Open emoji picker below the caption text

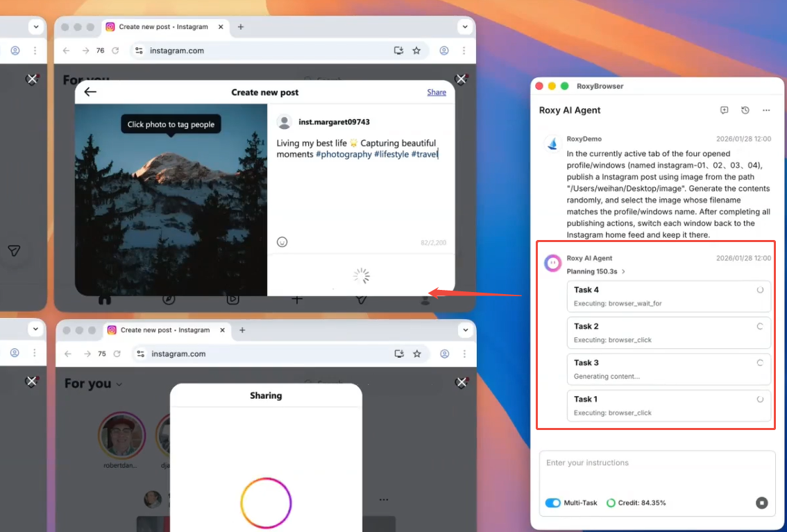point(282,242)
